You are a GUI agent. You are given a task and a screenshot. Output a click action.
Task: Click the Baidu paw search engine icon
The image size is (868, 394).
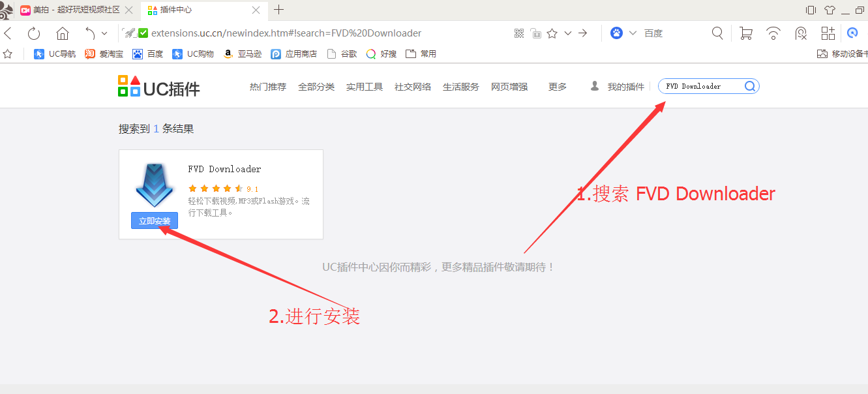click(616, 33)
